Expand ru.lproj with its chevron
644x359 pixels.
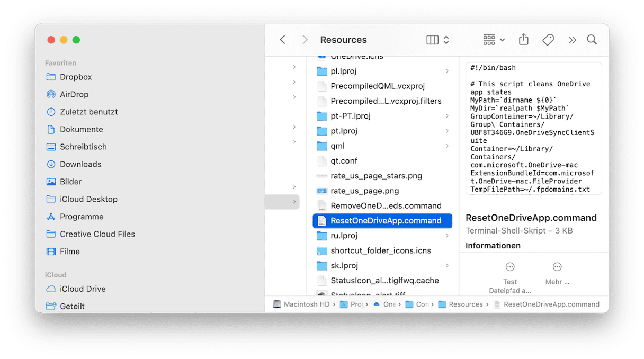447,236
